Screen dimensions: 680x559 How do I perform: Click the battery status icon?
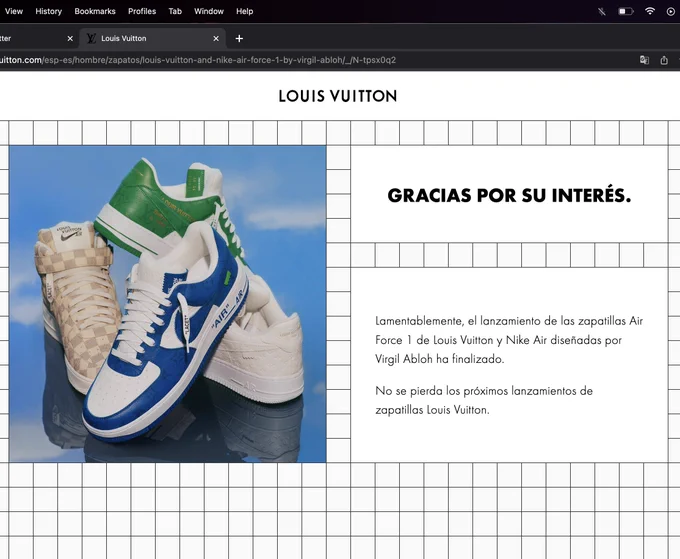coord(625,11)
